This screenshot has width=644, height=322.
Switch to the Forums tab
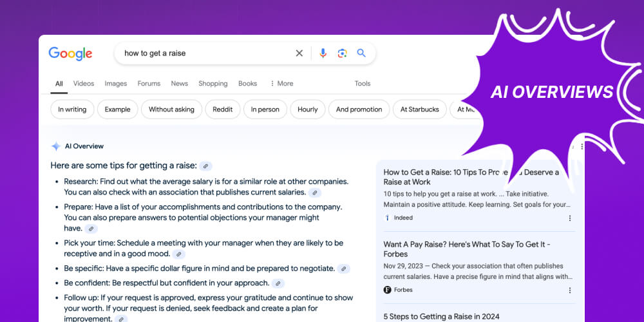click(x=149, y=83)
